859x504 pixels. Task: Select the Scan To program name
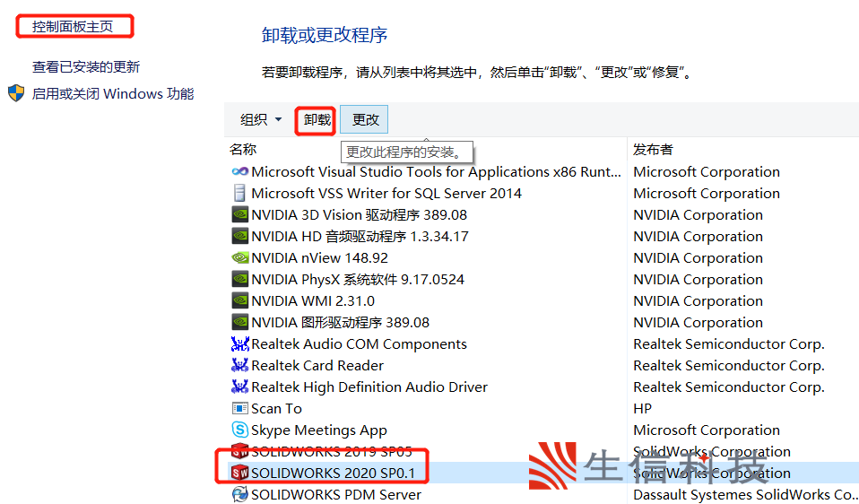click(277, 408)
